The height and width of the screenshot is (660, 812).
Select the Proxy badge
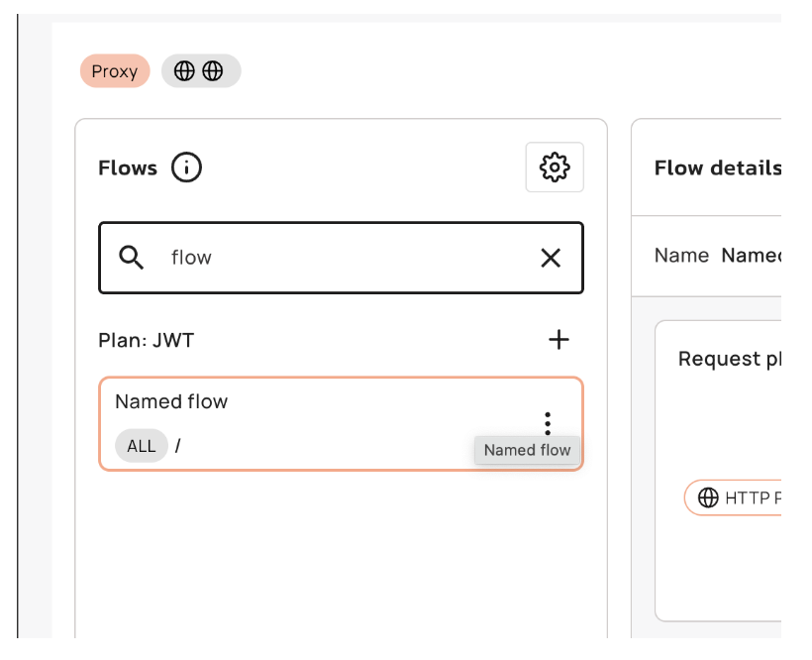(115, 71)
